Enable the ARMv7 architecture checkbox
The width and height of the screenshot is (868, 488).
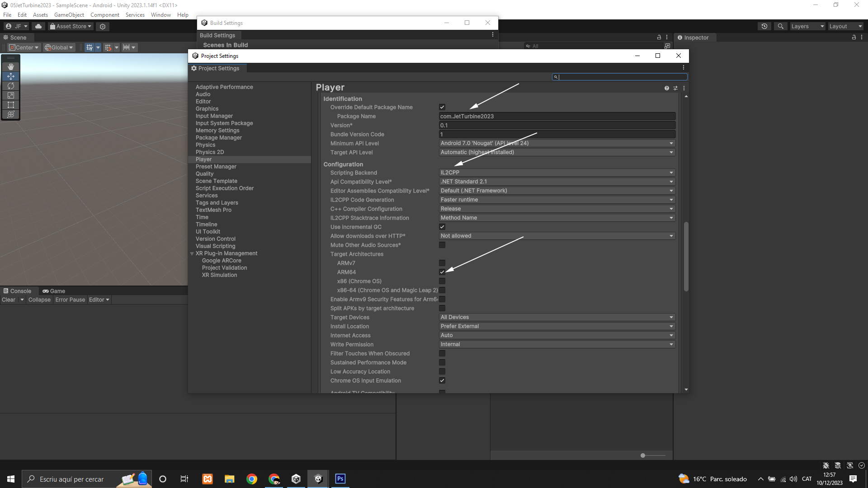click(442, 263)
